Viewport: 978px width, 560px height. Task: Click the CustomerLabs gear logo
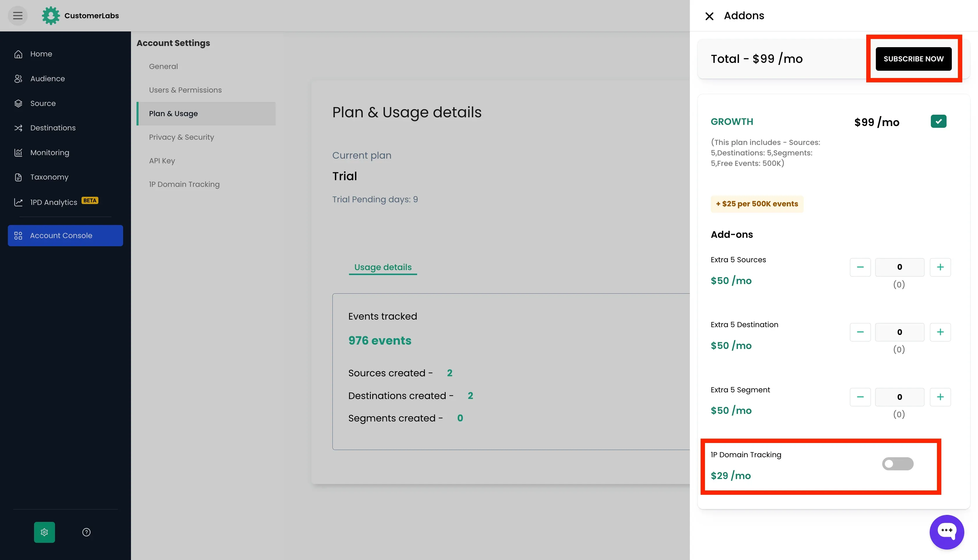click(x=51, y=16)
